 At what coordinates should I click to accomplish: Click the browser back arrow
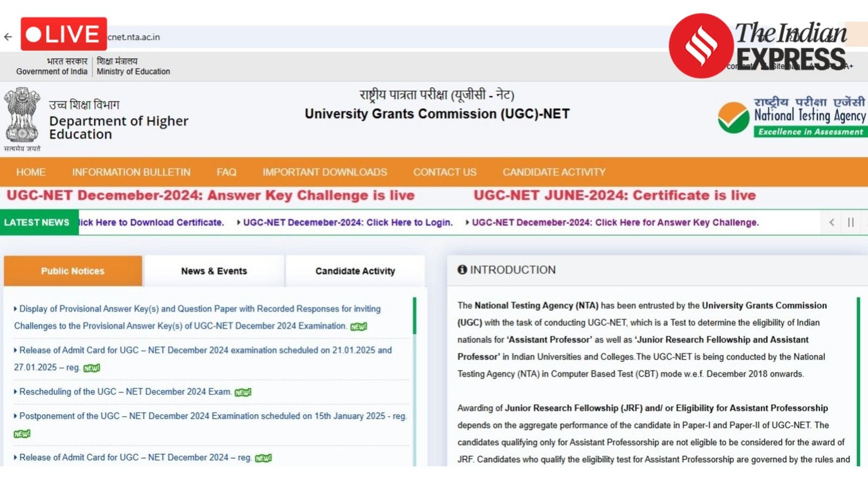pos(8,36)
